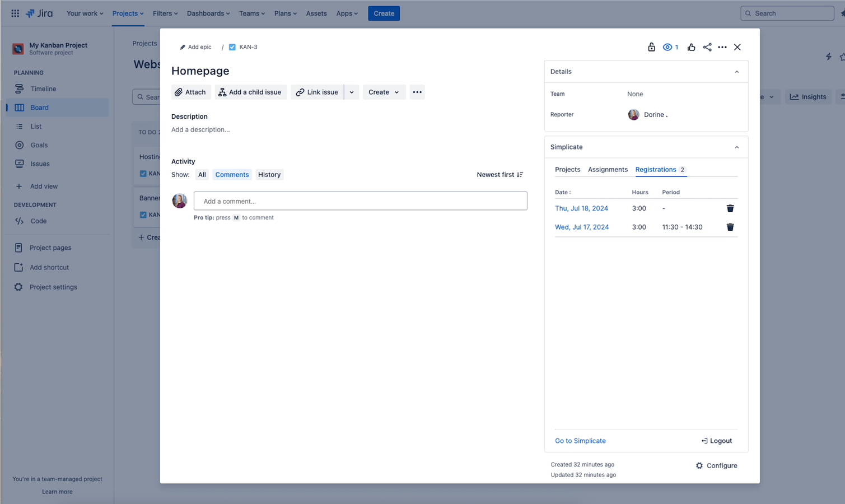Show Comments activity

click(x=232, y=175)
